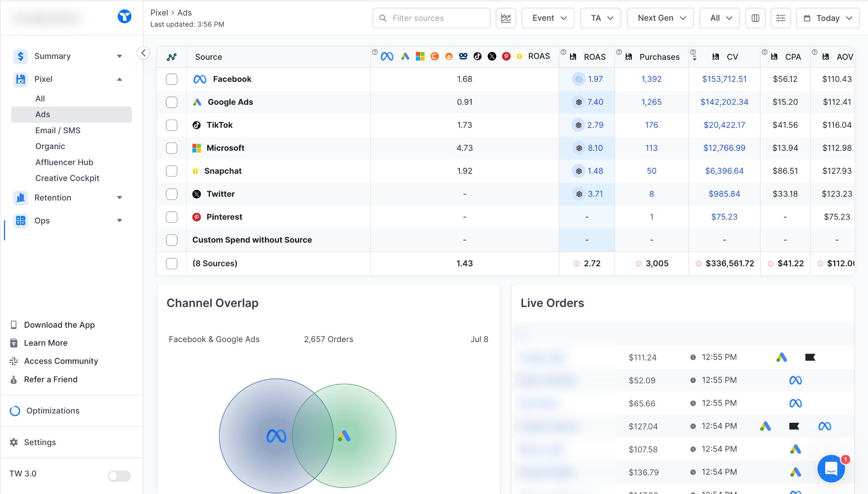Click the flag icon on $111.24 order
The image size is (868, 494).
pos(810,357)
